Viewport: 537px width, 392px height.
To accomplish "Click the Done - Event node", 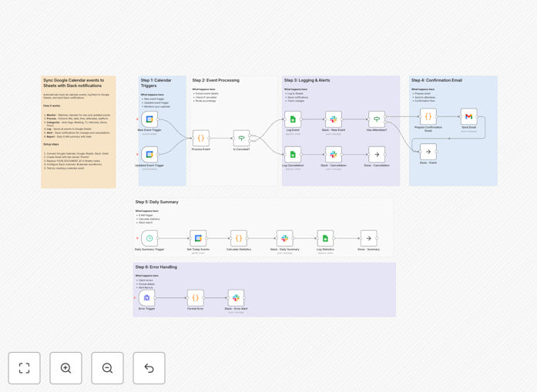I will (428, 152).
